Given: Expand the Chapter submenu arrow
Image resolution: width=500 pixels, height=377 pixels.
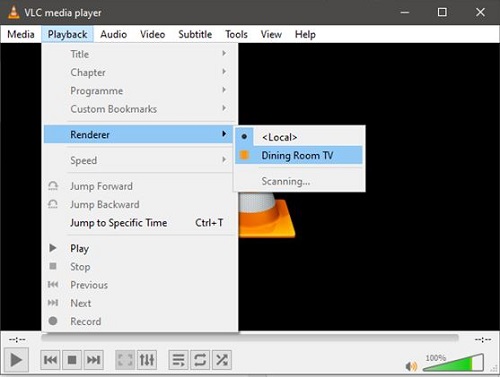Looking at the screenshot, I should (224, 72).
